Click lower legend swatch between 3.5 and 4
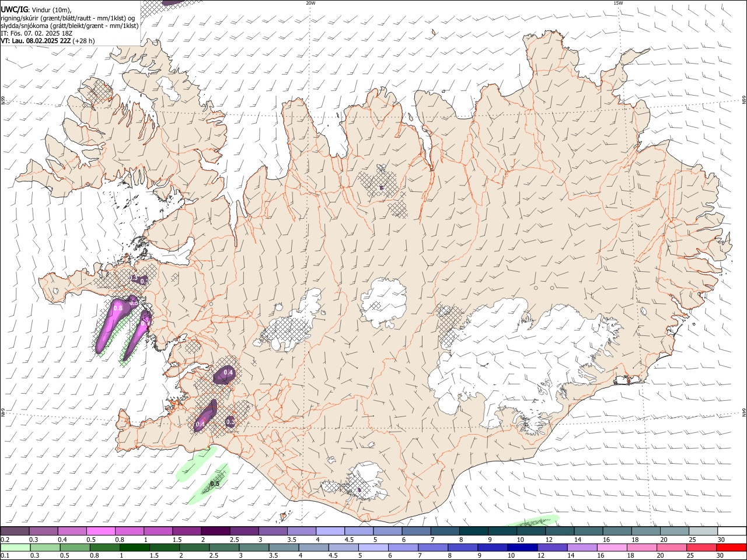747x560 pixels. (284, 547)
